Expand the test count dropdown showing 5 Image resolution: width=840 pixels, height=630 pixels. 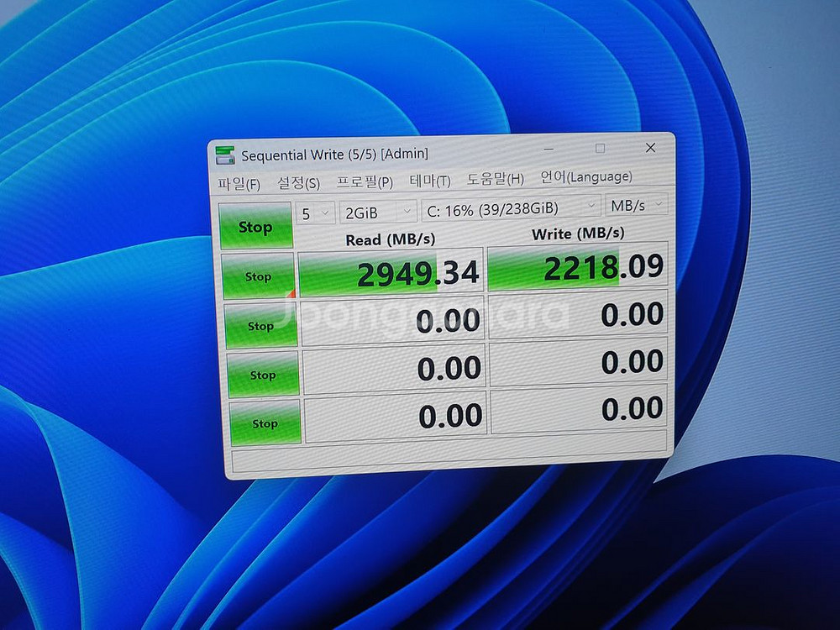315,213
